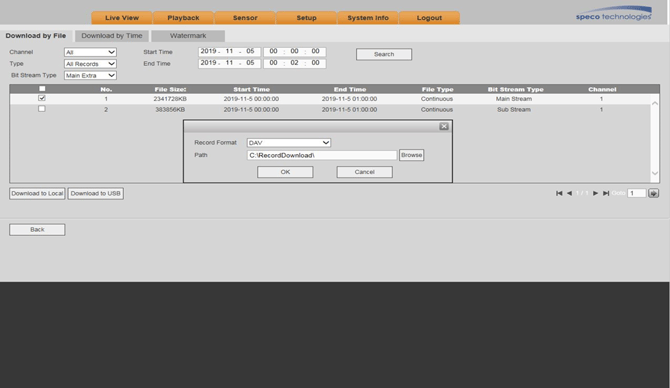The height and width of the screenshot is (388, 670).
Task: Open the Type All Records dropdown
Action: [90, 64]
